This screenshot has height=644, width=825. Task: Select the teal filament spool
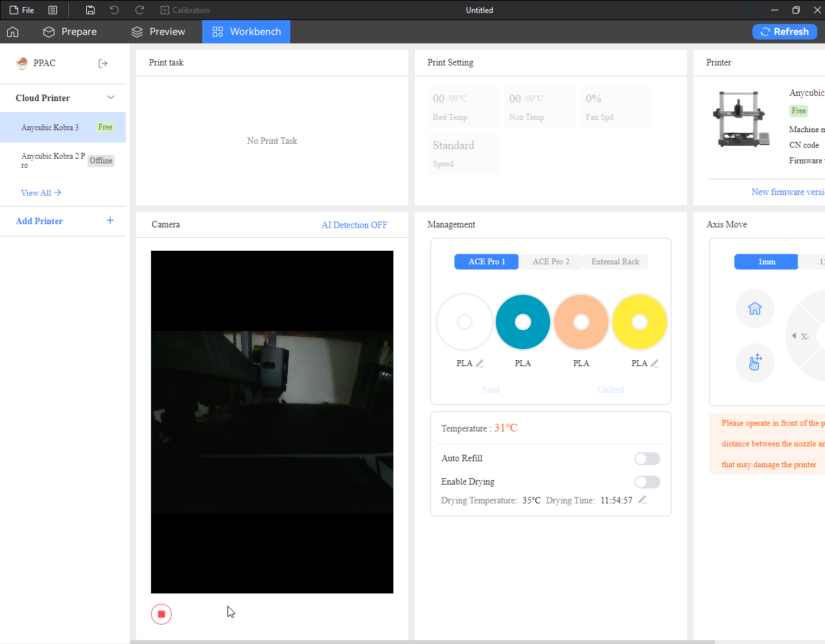coord(523,322)
